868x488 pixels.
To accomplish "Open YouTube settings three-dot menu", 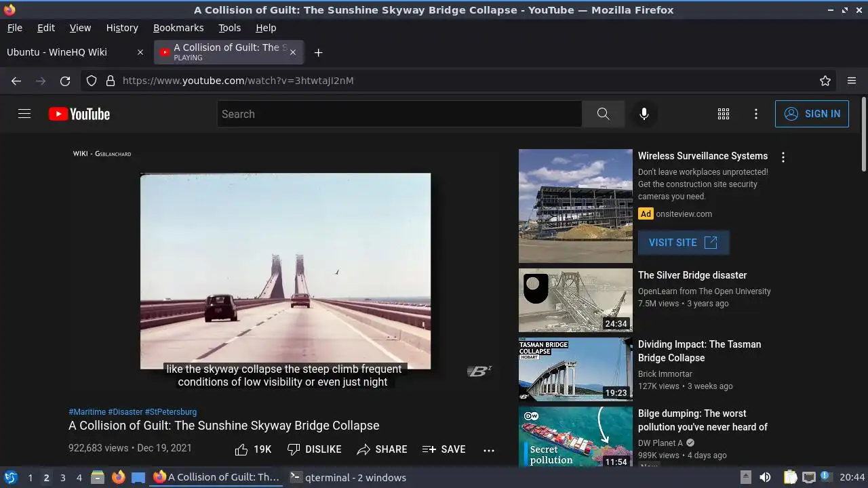I will click(x=756, y=114).
